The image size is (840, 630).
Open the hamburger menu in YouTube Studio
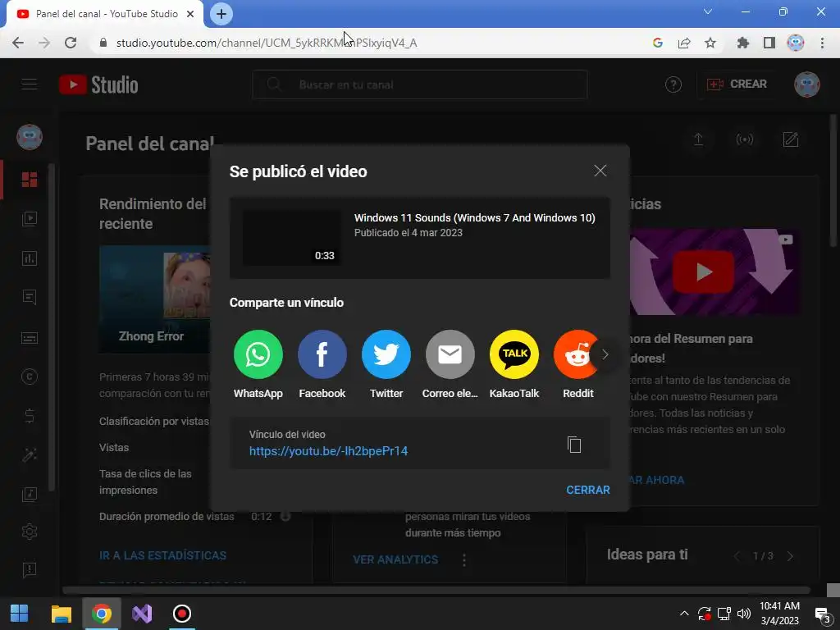tap(30, 84)
